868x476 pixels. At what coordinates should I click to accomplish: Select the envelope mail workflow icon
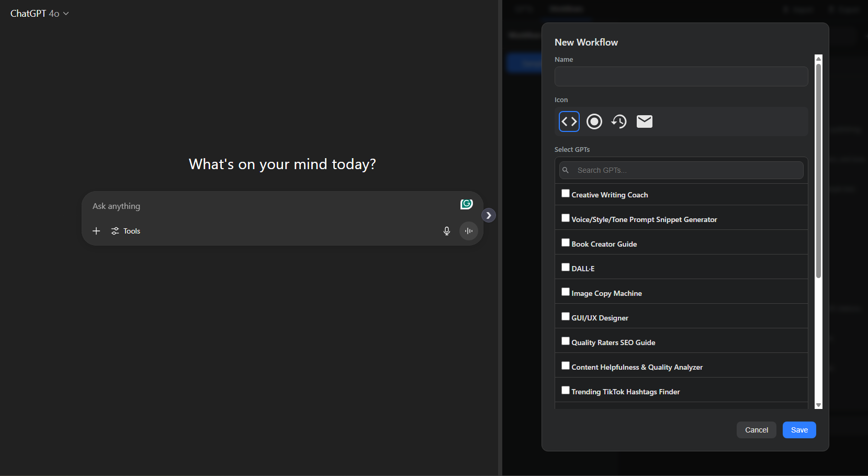[x=645, y=121]
